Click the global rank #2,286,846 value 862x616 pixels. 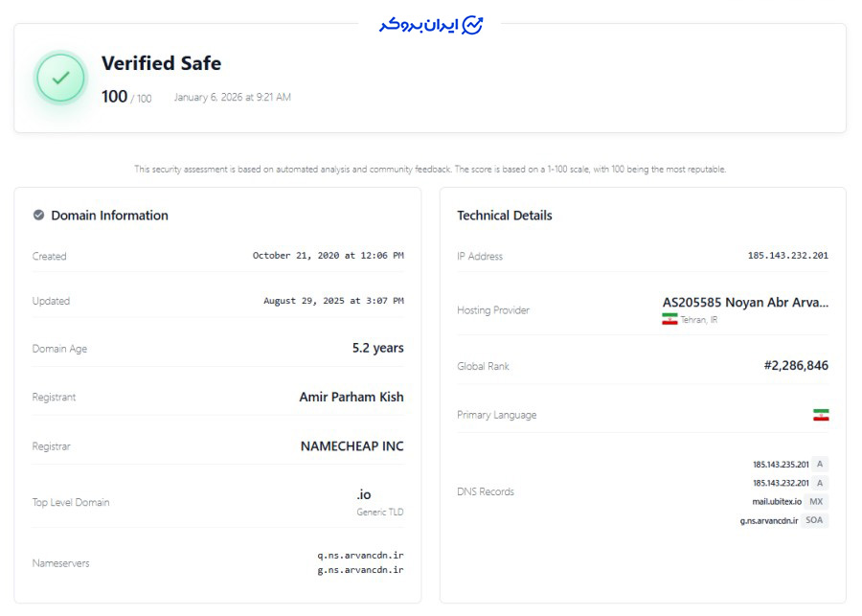click(795, 365)
